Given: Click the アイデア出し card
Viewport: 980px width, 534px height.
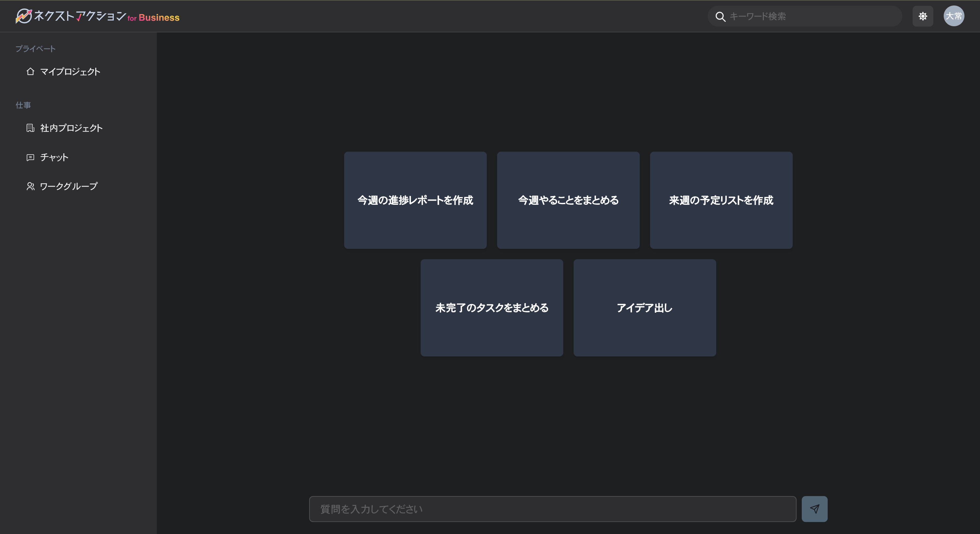Looking at the screenshot, I should [645, 308].
